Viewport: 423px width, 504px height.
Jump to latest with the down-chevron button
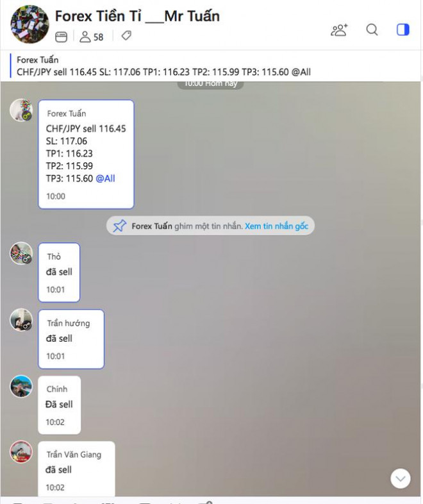click(x=400, y=478)
